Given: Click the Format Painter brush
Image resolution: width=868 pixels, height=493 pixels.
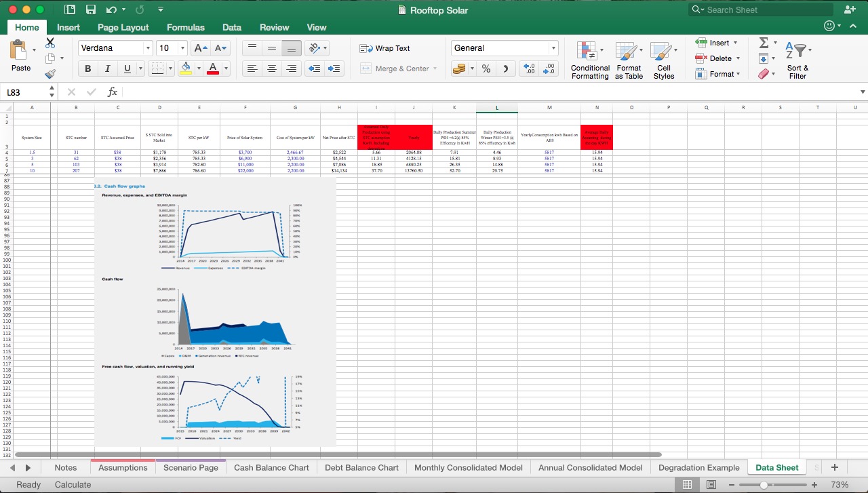Looking at the screenshot, I should [x=50, y=75].
